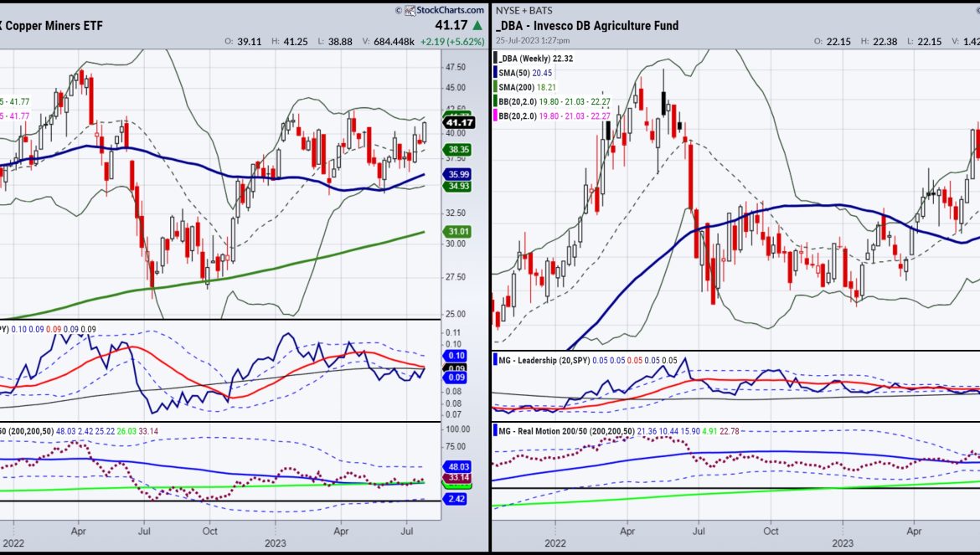Click 'Oct' on the copper chart time axis
This screenshot has width=980, height=555.
[x=210, y=532]
